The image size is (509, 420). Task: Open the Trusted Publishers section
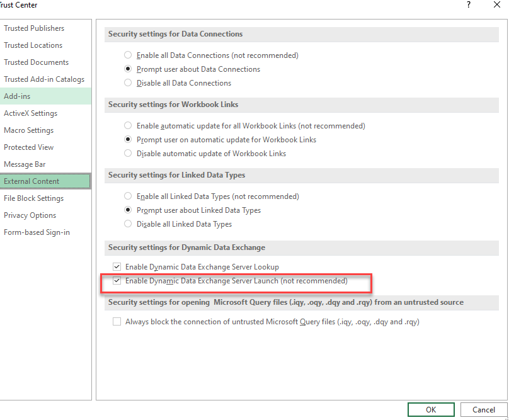click(34, 28)
